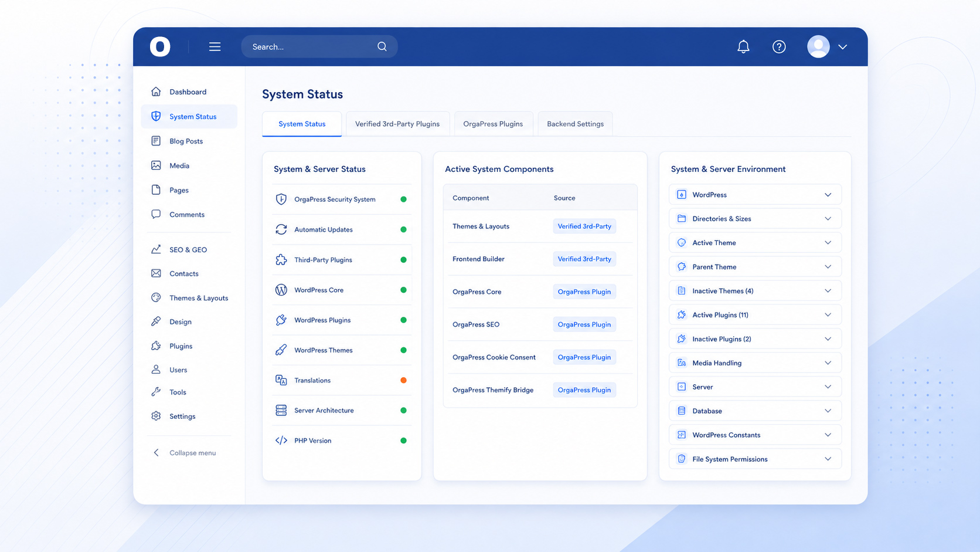
Task: Click the search magnifier icon
Action: pyautogui.click(x=382, y=46)
